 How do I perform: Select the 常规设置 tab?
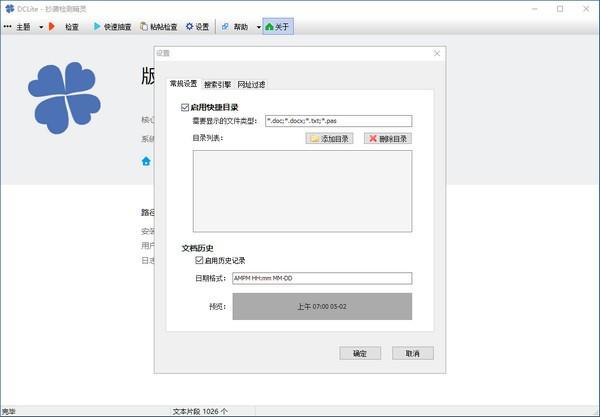(183, 84)
